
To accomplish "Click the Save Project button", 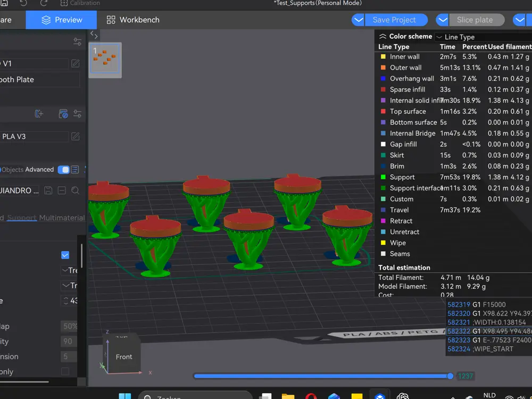I will click(x=396, y=20).
